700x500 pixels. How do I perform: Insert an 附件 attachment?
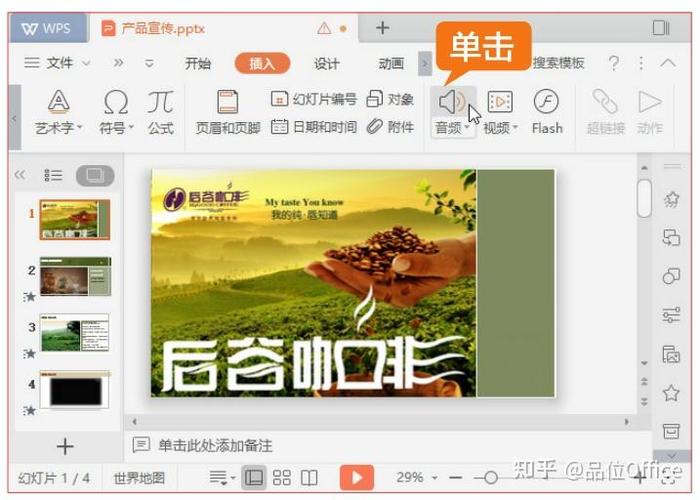(x=390, y=127)
